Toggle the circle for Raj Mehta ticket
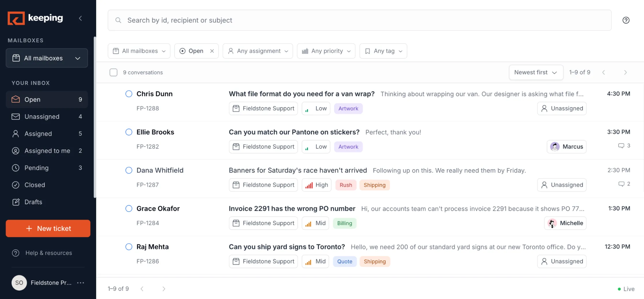 tap(129, 247)
